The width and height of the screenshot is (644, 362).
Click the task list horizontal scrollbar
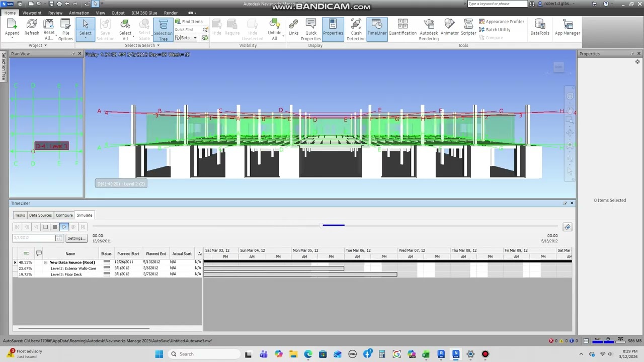pos(84,328)
